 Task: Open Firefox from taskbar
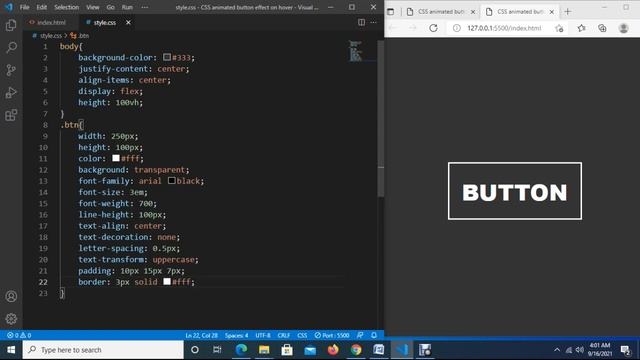point(333,350)
